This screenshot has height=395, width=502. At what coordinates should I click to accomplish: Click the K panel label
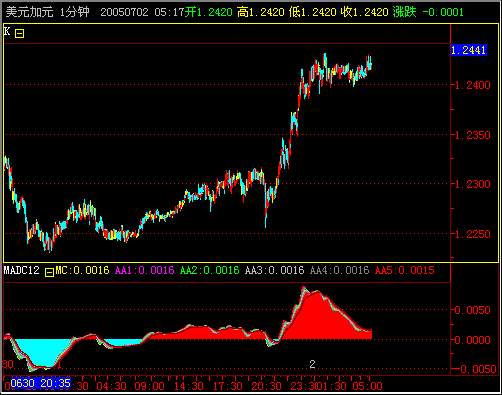7,31
